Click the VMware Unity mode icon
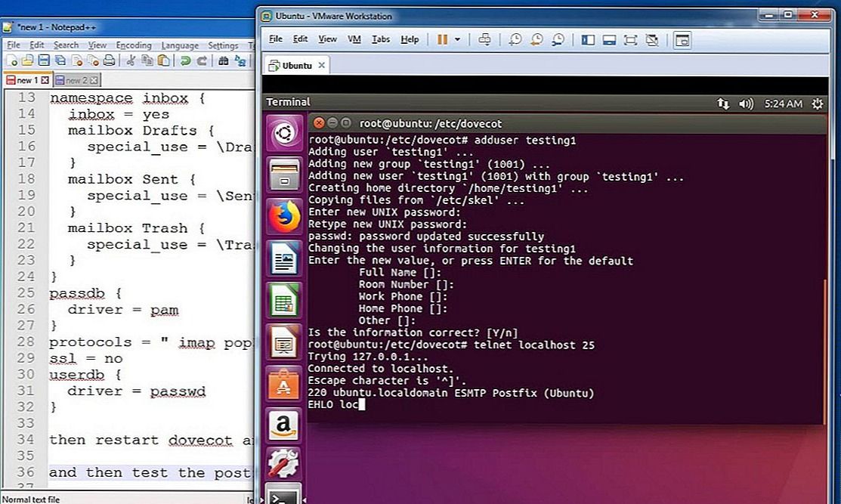 click(x=651, y=40)
